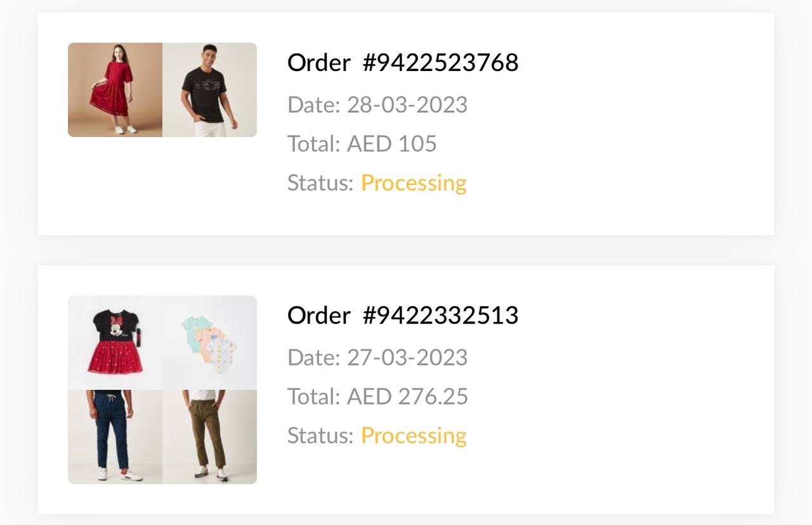
Task: Click the Status label in second order
Action: pyautogui.click(x=320, y=436)
